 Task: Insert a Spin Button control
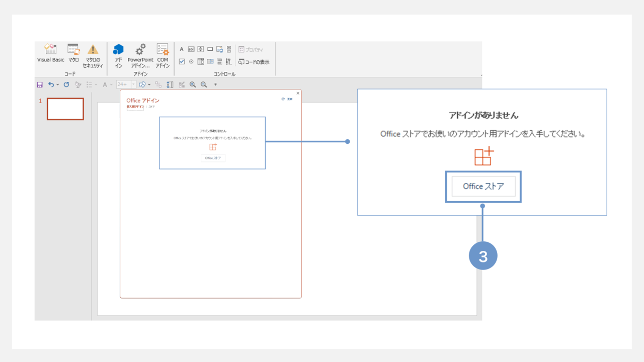point(200,49)
